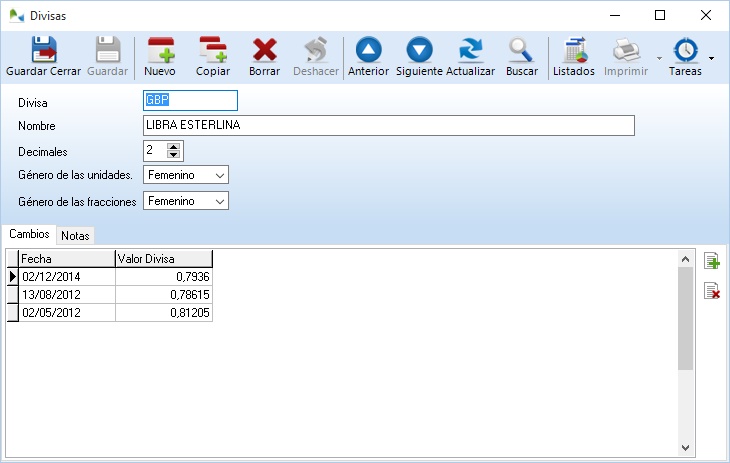Select the value cell 0,78615
The image size is (730, 463).
(164, 295)
